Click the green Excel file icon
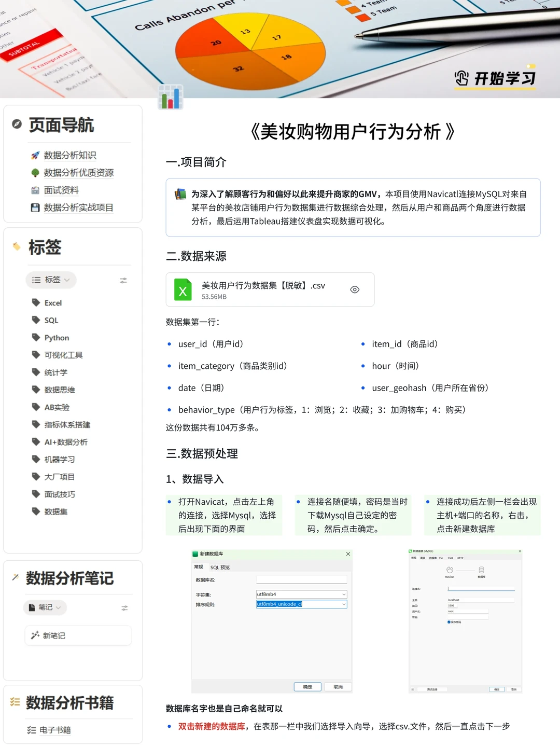This screenshot has height=747, width=560. [x=183, y=289]
